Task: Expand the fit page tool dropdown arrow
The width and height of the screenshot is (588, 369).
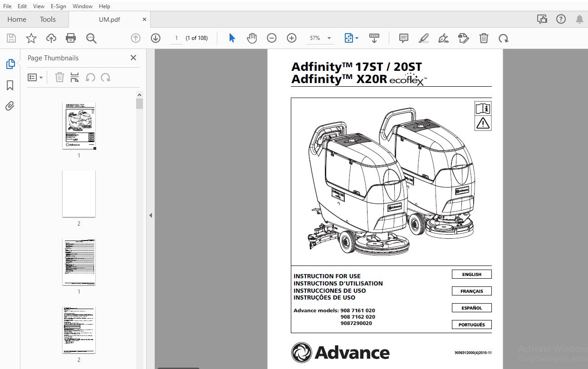Action: click(x=357, y=38)
